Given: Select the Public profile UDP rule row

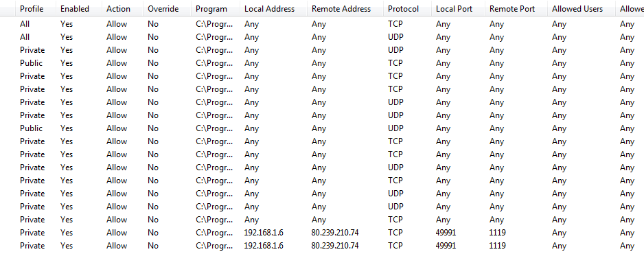Looking at the screenshot, I should pos(322,128).
